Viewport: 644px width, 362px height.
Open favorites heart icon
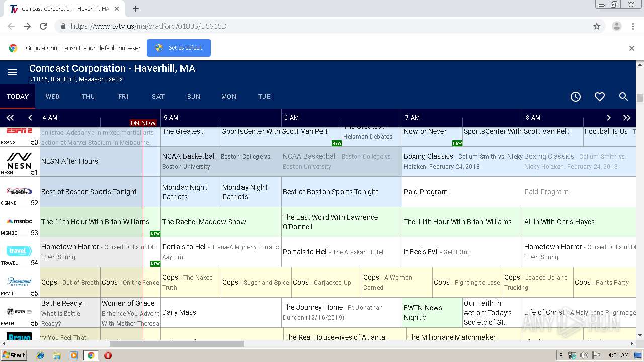[x=600, y=97]
